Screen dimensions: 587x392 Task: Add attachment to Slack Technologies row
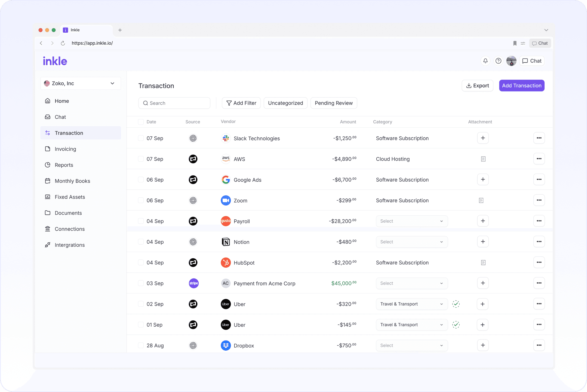pos(483,138)
